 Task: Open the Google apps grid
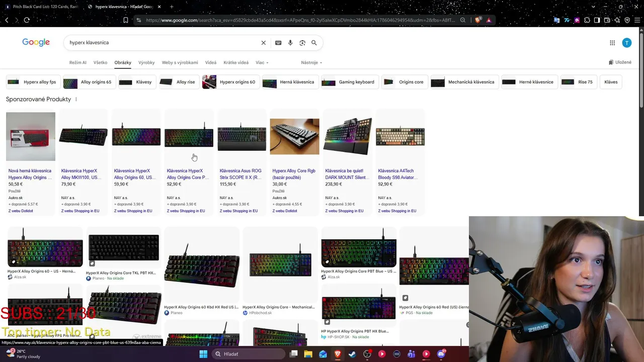coord(612,43)
